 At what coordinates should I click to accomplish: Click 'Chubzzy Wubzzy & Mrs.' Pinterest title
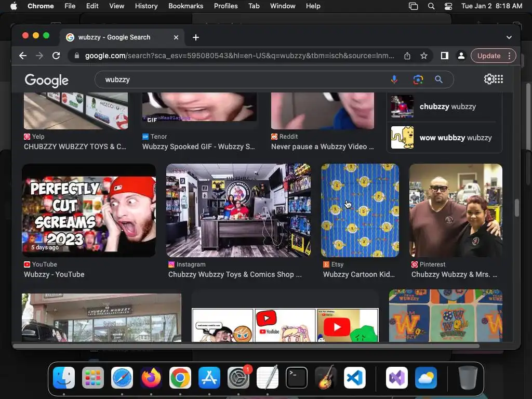454,274
